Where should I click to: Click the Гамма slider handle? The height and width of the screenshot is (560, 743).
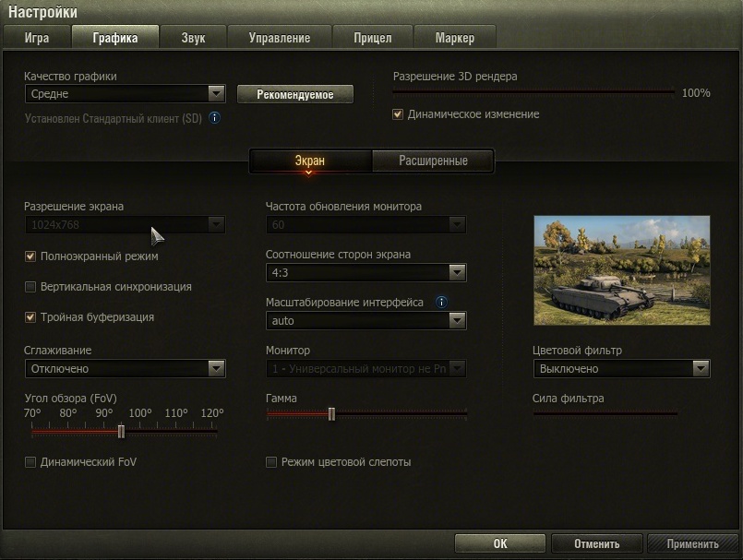coord(331,414)
